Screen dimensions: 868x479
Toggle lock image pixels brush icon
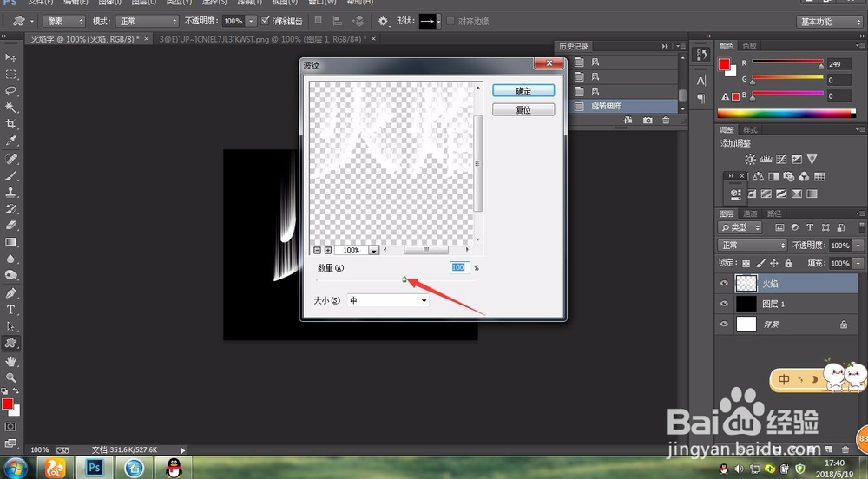(x=760, y=263)
